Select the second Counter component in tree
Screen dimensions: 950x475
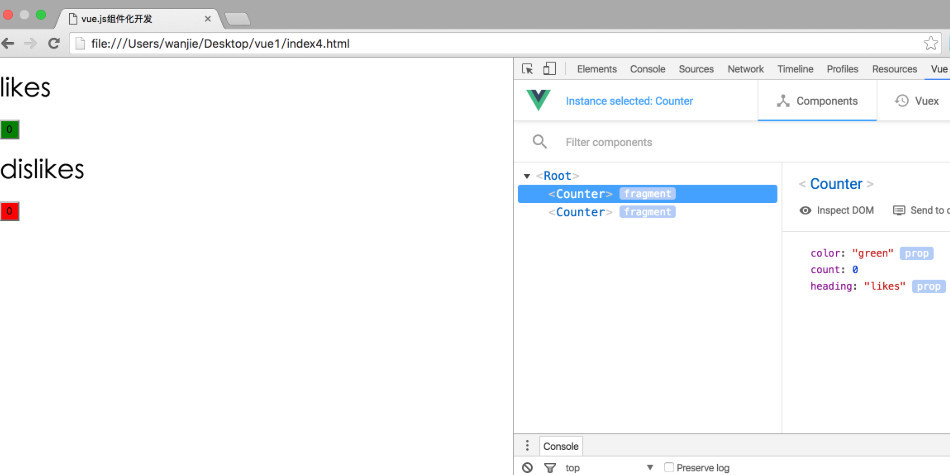pos(580,212)
